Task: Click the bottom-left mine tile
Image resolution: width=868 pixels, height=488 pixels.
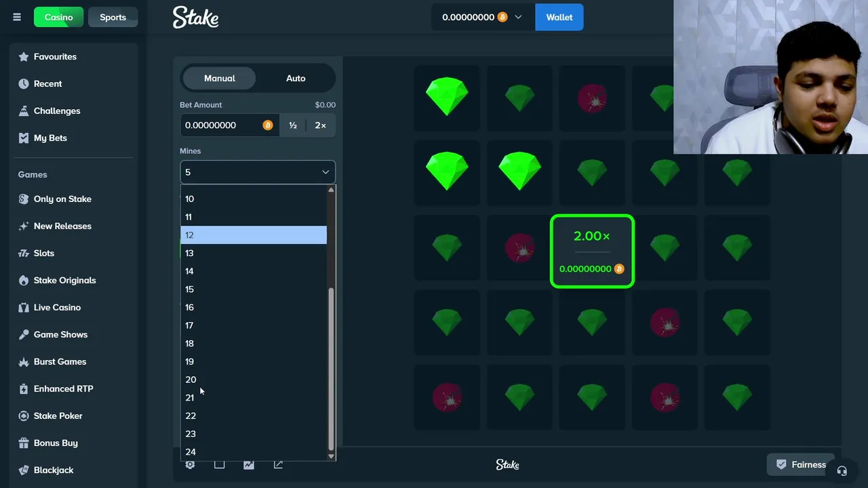Action: point(447,397)
